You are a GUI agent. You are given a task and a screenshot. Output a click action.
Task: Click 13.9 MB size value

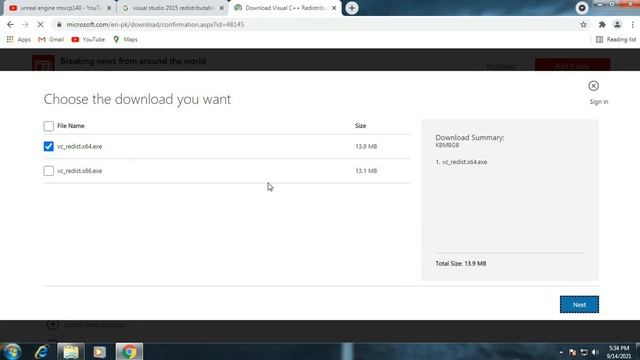click(366, 146)
